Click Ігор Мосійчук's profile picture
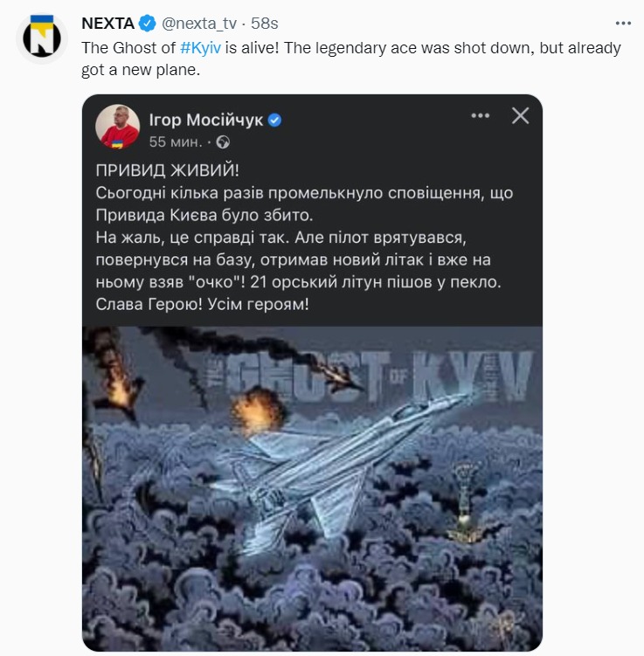Image resolution: width=644 pixels, height=656 pixels. (118, 127)
